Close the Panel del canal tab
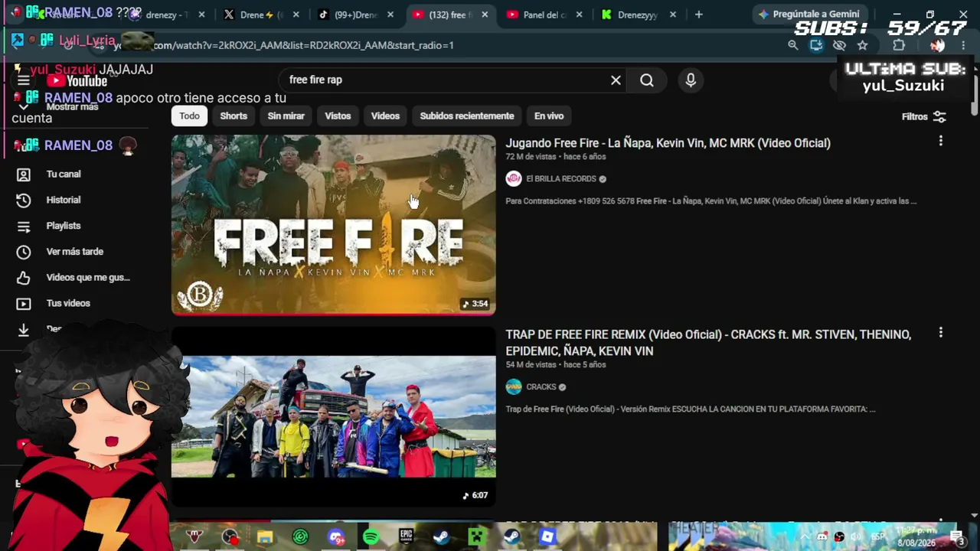Screen dimensions: 980x551 (x=579, y=15)
